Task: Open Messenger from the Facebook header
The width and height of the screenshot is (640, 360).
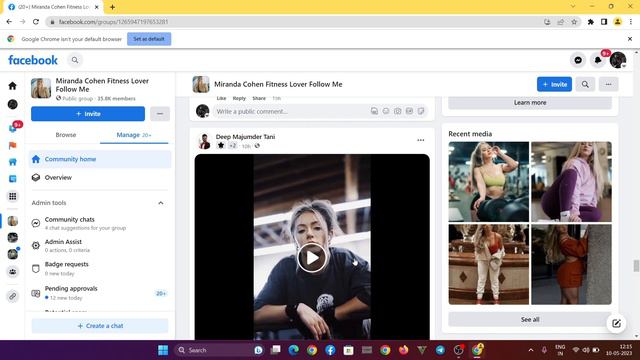Action: click(578, 60)
